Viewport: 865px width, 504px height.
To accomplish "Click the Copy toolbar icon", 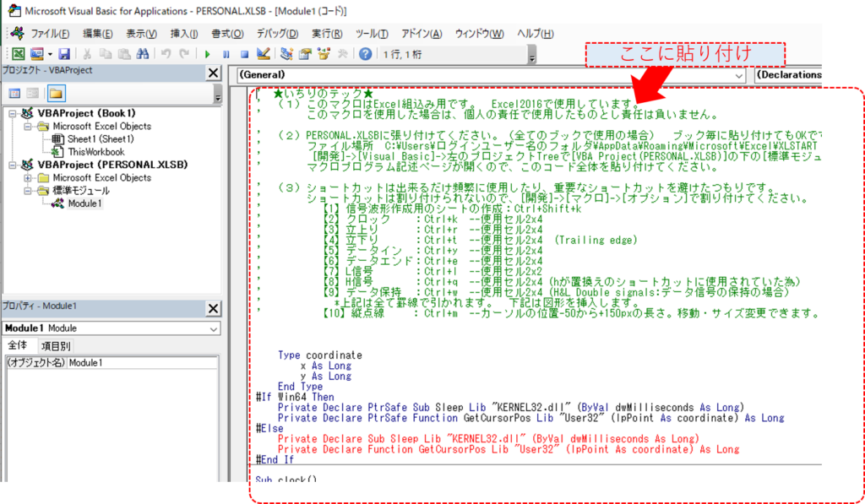I will [105, 53].
